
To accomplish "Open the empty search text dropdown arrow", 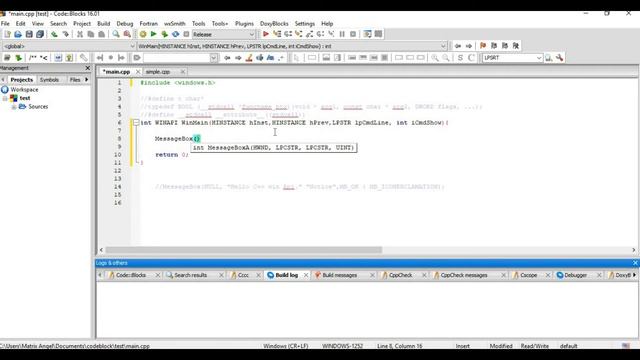I will click(213, 58).
